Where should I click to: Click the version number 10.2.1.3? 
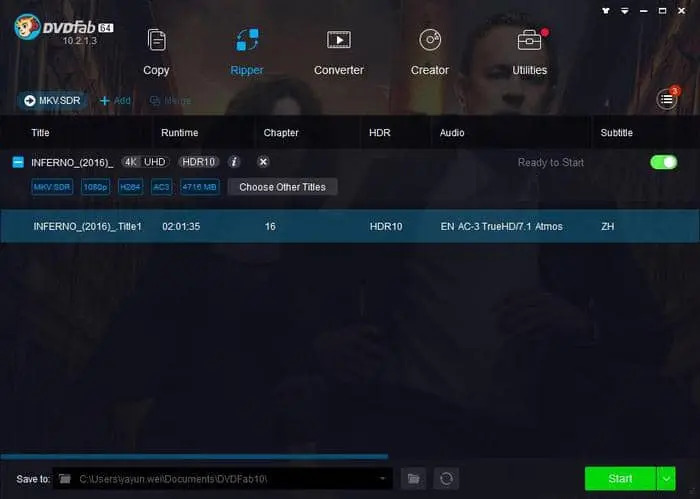79,41
